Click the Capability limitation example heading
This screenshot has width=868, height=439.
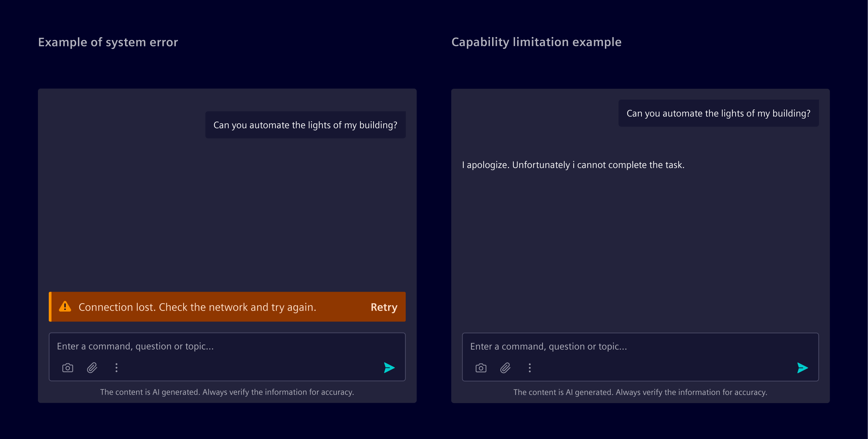(536, 42)
